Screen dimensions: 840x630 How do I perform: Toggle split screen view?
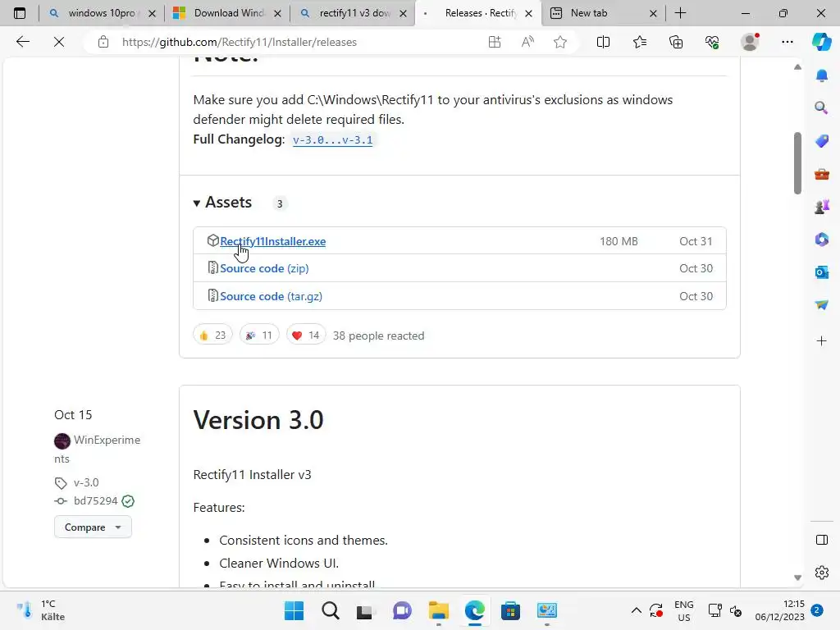point(603,42)
